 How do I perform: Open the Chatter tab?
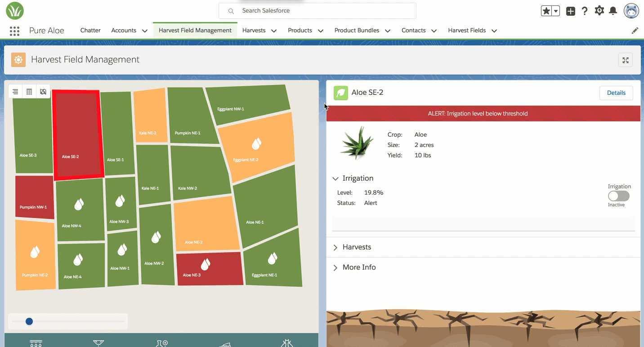coord(90,31)
